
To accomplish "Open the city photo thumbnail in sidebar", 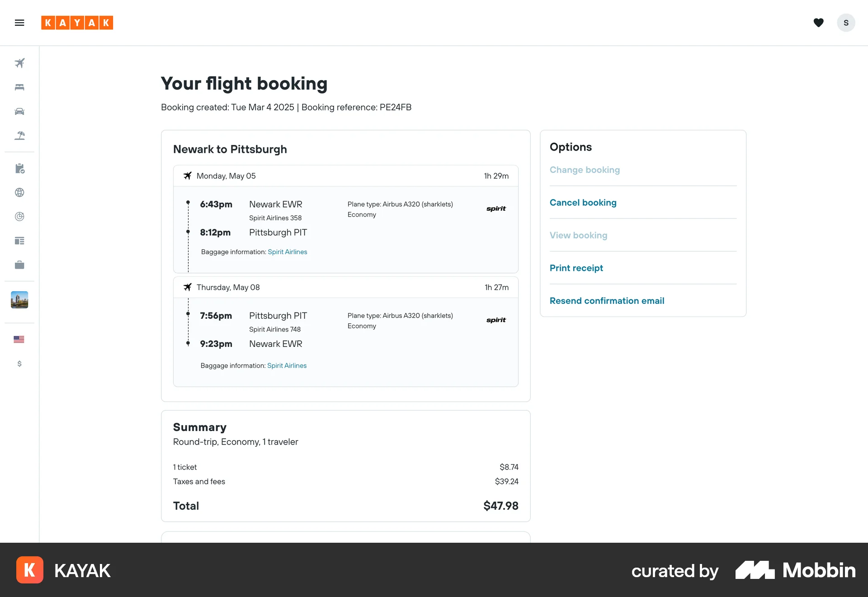I will 19,300.
